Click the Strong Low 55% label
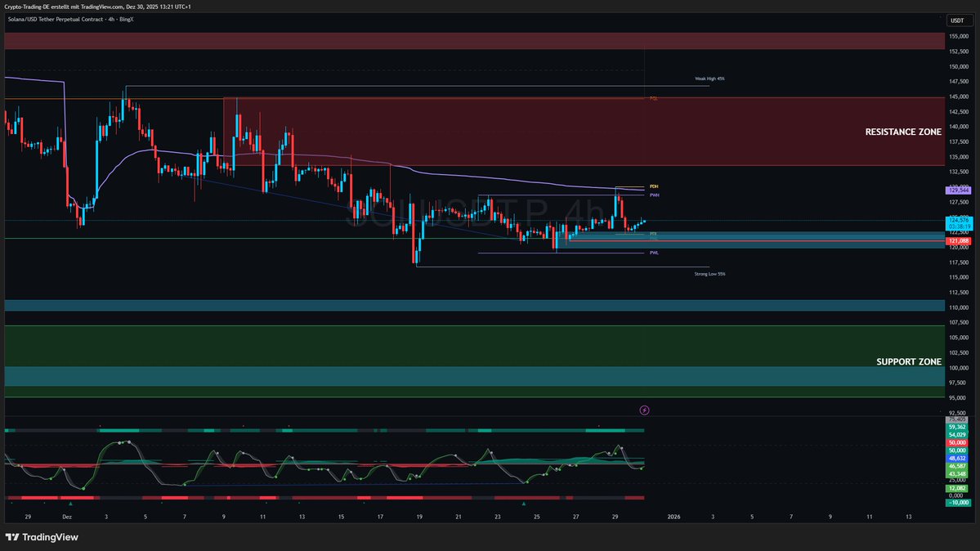This screenshot has width=980, height=551. [x=709, y=274]
